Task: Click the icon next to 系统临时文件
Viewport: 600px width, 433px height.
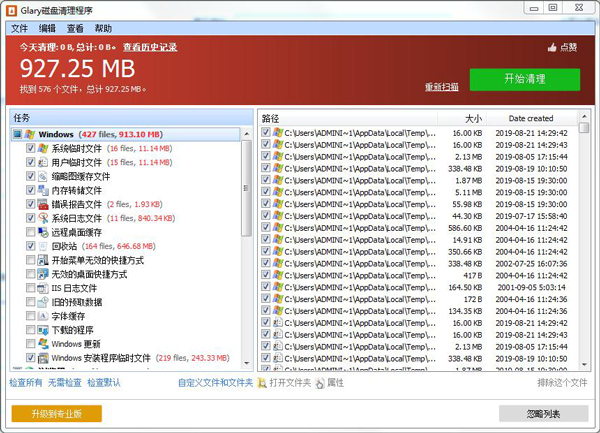Action: [x=43, y=148]
